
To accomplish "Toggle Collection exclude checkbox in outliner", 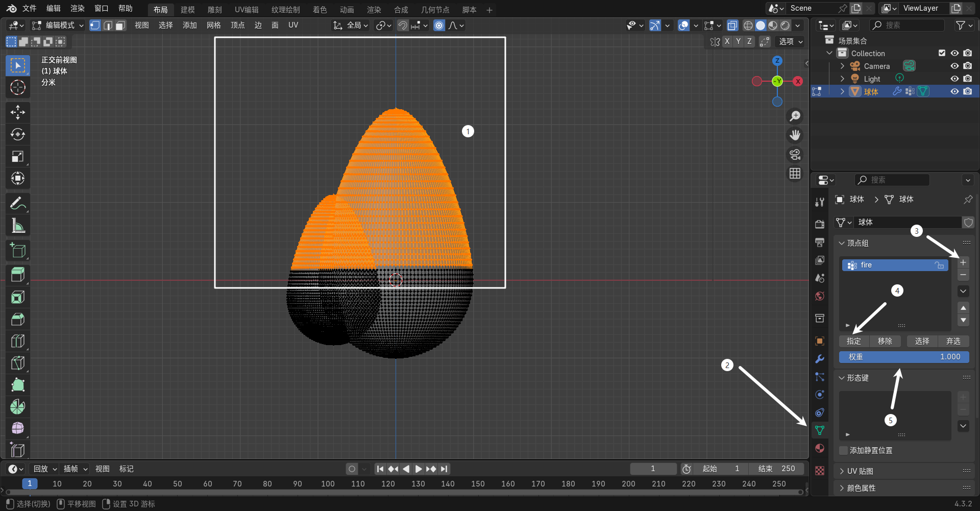I will [942, 53].
